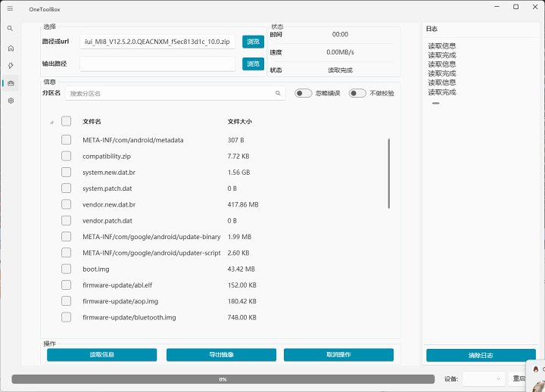Image resolution: width=545 pixels, height=392 pixels.
Task: Select the toolbox icon in sidebar
Action: 11,82
